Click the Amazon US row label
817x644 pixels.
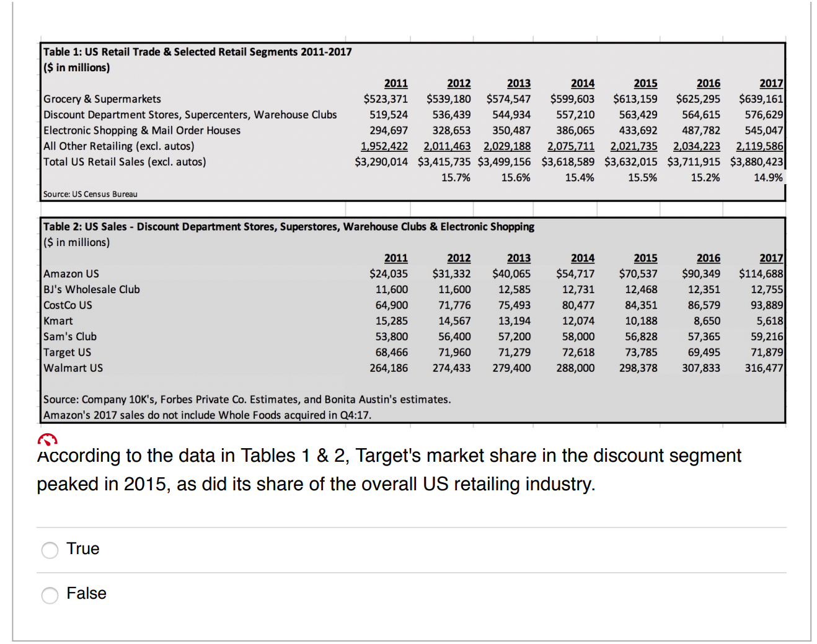tap(71, 273)
